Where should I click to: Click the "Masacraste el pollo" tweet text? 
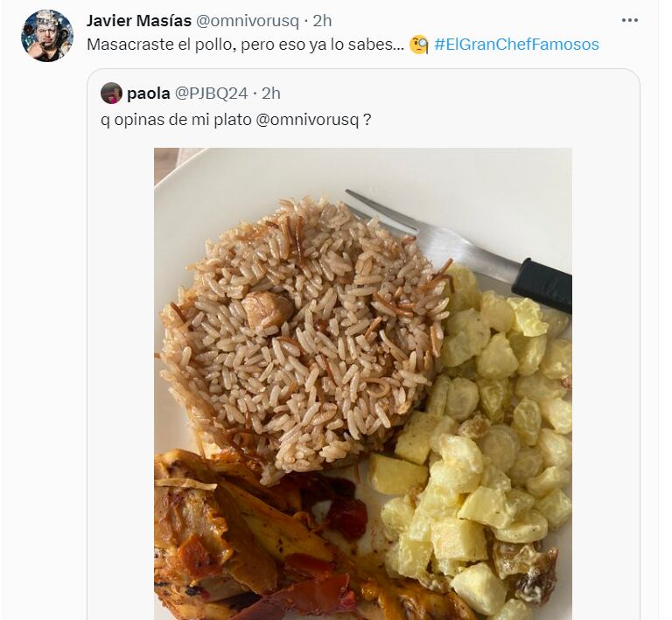coord(245,45)
